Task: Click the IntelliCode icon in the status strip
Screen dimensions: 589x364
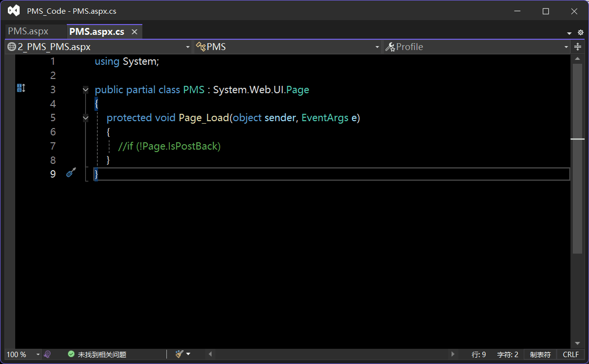Action: pos(48,354)
